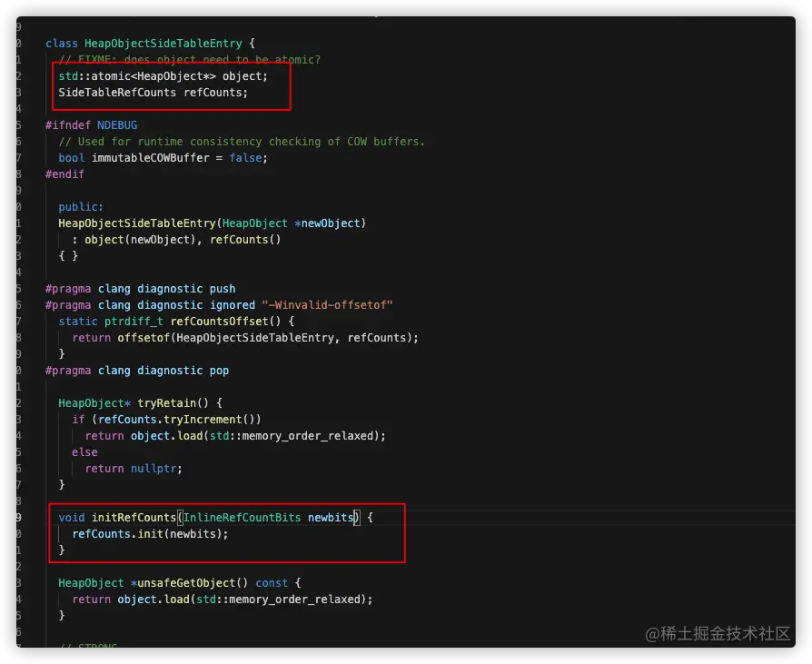Click the FIXME comment about atomic object

tap(190, 60)
